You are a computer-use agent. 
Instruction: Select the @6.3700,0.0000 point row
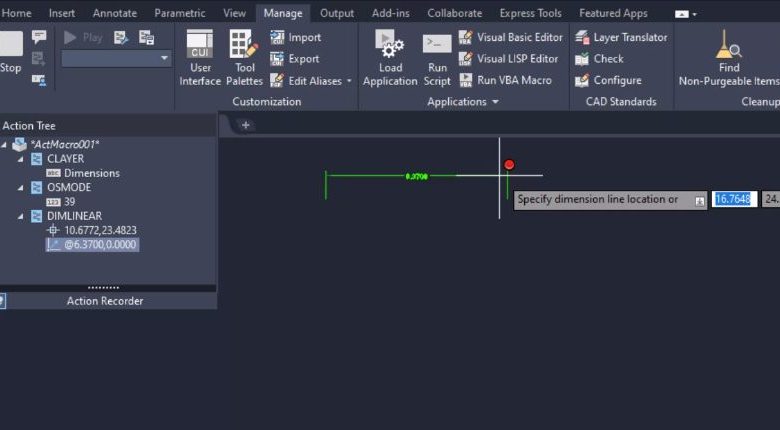point(93,244)
